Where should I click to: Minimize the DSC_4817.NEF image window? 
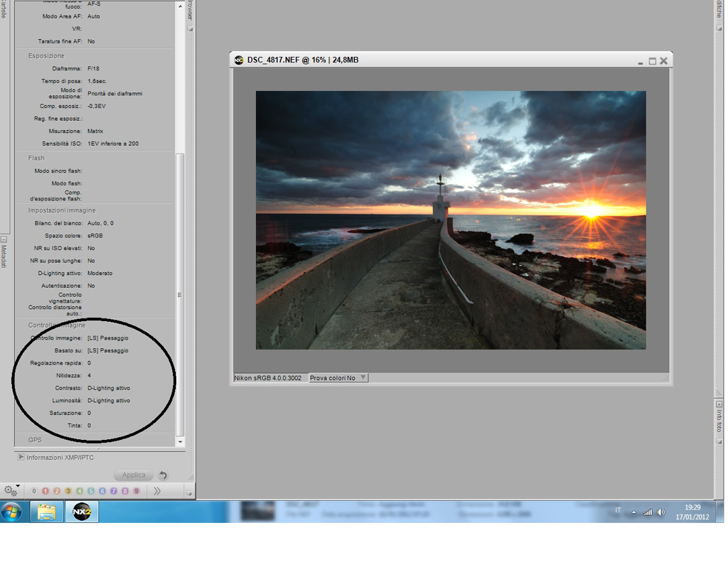pos(641,62)
